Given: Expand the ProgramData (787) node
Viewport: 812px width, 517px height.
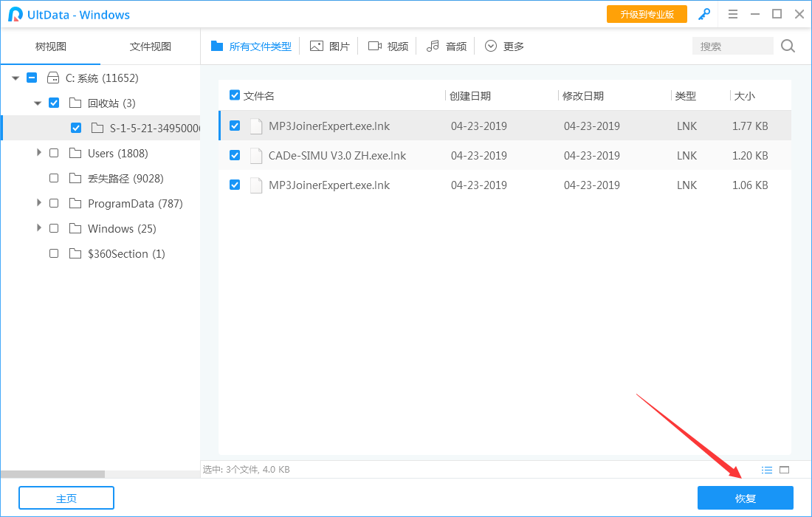Looking at the screenshot, I should coord(39,202).
